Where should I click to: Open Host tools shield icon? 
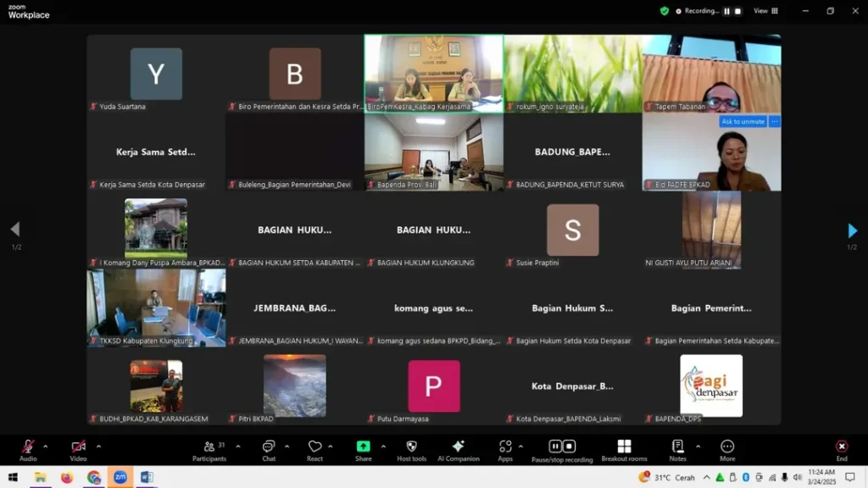[x=412, y=450]
